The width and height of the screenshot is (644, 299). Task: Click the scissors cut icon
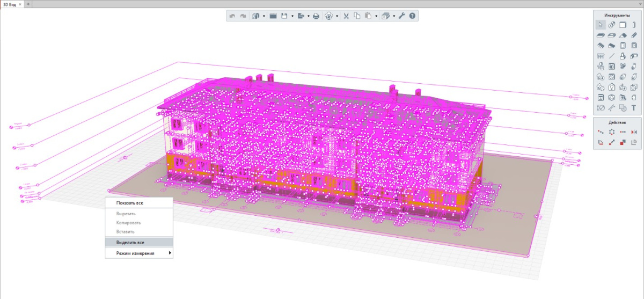346,16
